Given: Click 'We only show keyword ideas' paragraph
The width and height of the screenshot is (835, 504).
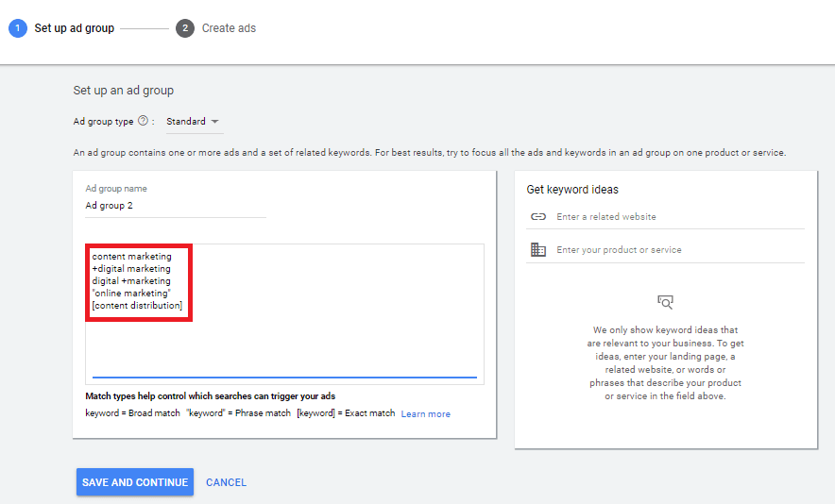Looking at the screenshot, I should click(666, 363).
